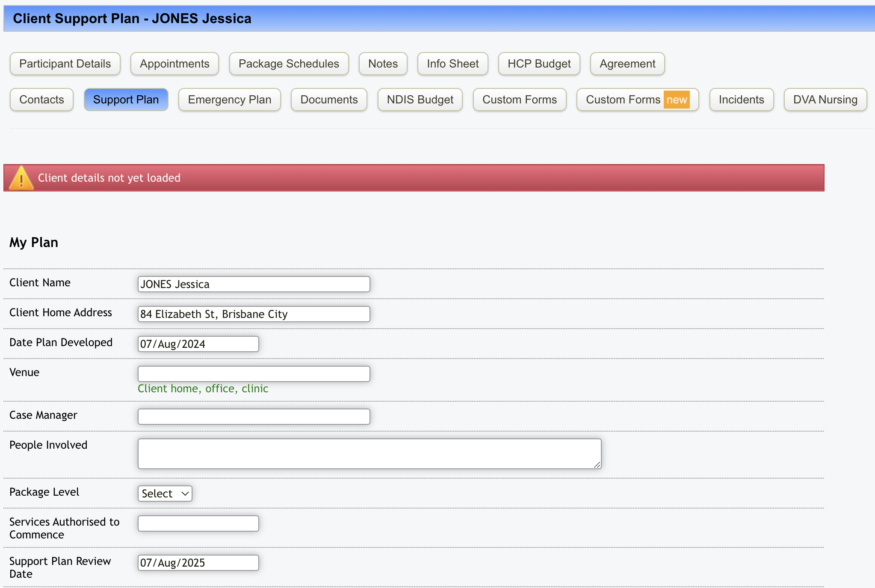
Task: Open the Emergency Plan tab
Action: pos(230,100)
